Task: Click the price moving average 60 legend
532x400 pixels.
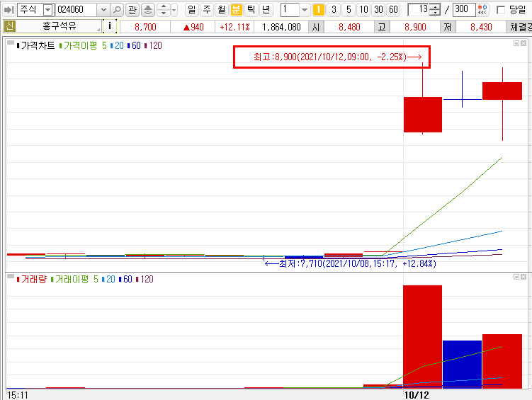Action: tap(134, 45)
